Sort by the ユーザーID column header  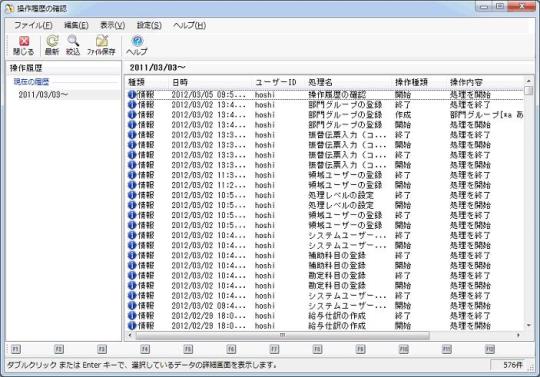tap(276, 82)
